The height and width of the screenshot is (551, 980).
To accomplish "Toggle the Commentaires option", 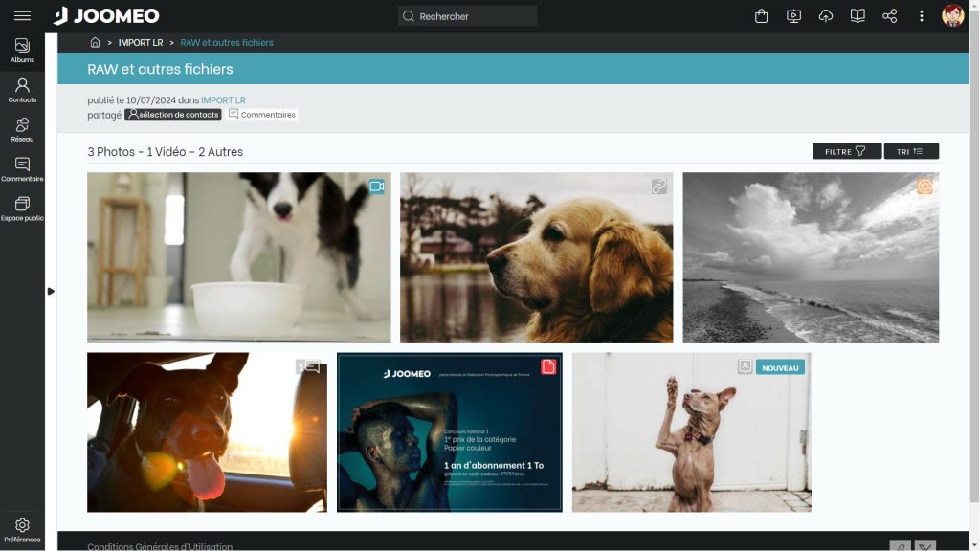I will click(262, 115).
